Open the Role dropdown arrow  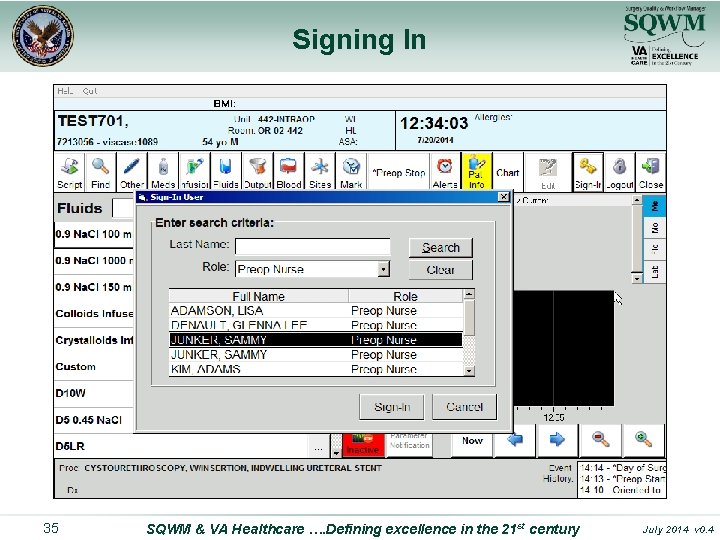pyautogui.click(x=383, y=269)
